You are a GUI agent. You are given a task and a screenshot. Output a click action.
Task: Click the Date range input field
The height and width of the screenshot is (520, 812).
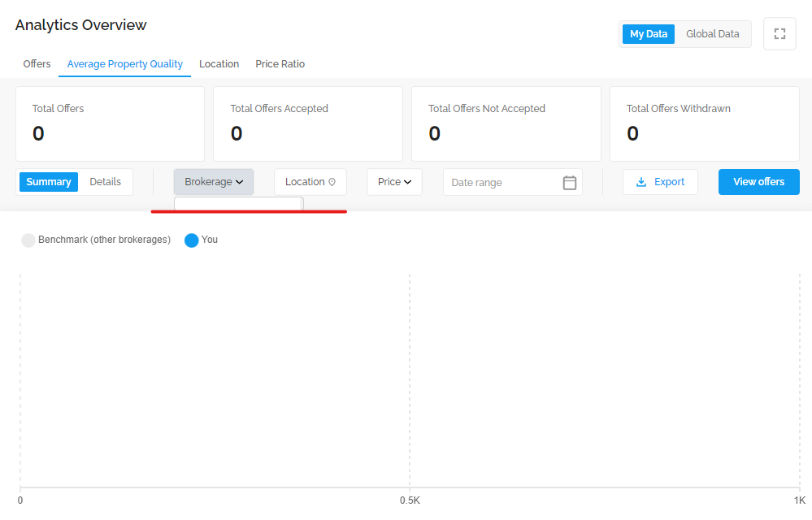(x=513, y=182)
